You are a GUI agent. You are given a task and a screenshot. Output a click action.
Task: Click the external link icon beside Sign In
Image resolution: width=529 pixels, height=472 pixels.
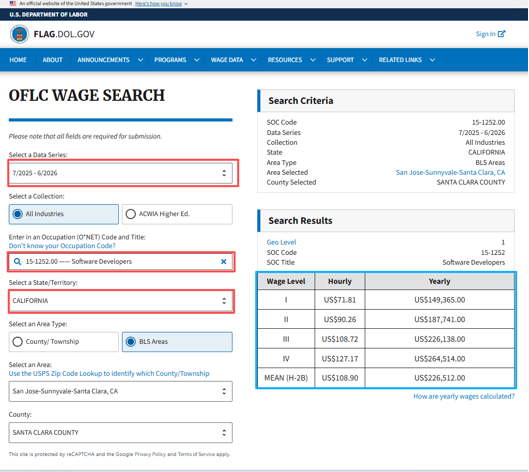(501, 34)
